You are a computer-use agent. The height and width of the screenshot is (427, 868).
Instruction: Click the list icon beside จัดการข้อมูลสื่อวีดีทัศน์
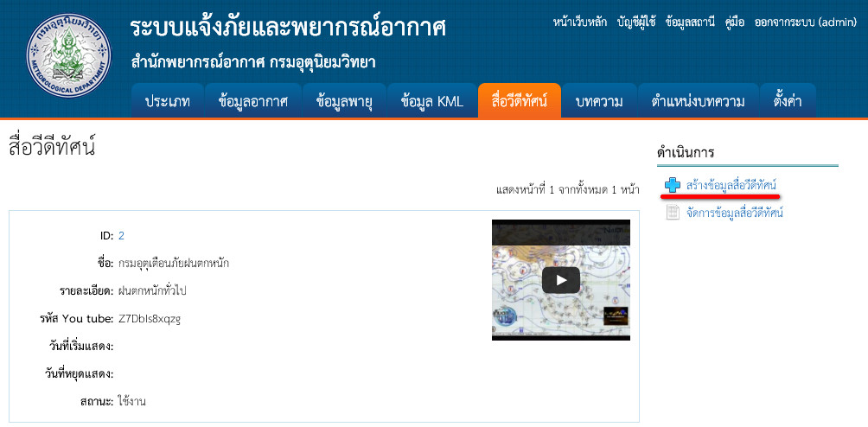(x=673, y=213)
